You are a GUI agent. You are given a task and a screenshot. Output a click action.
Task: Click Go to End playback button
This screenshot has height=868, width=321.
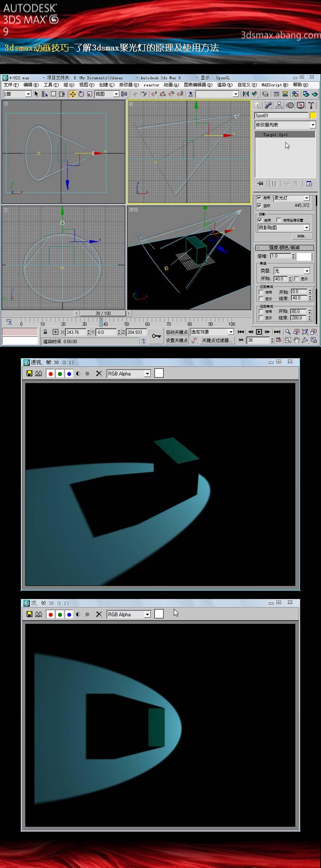coord(277,332)
